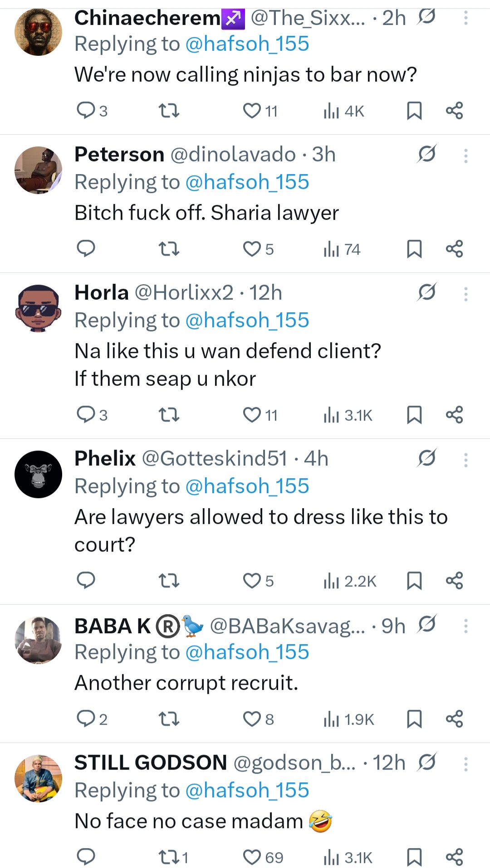The image size is (490, 868).
Task: Bookmark Horla's tweet
Action: coord(414,415)
